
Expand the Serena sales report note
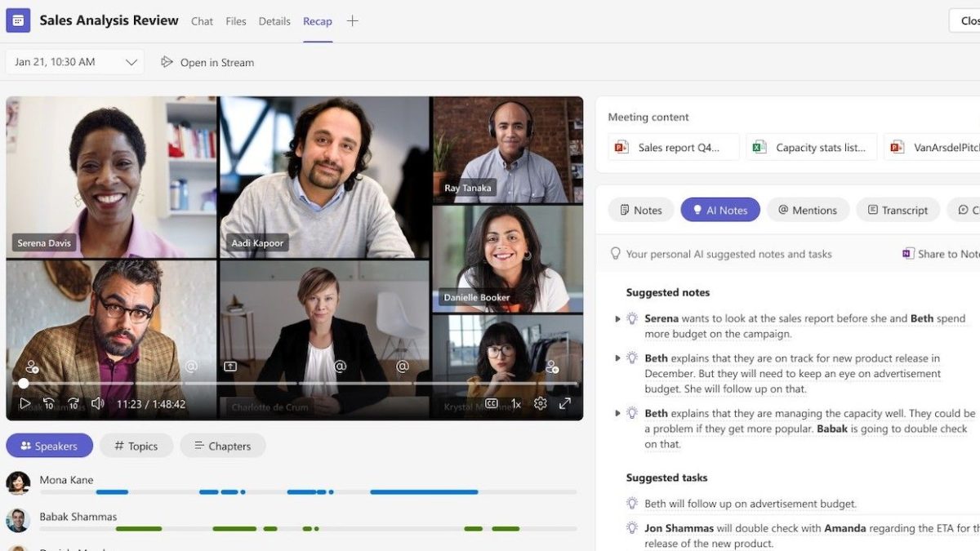(x=617, y=318)
